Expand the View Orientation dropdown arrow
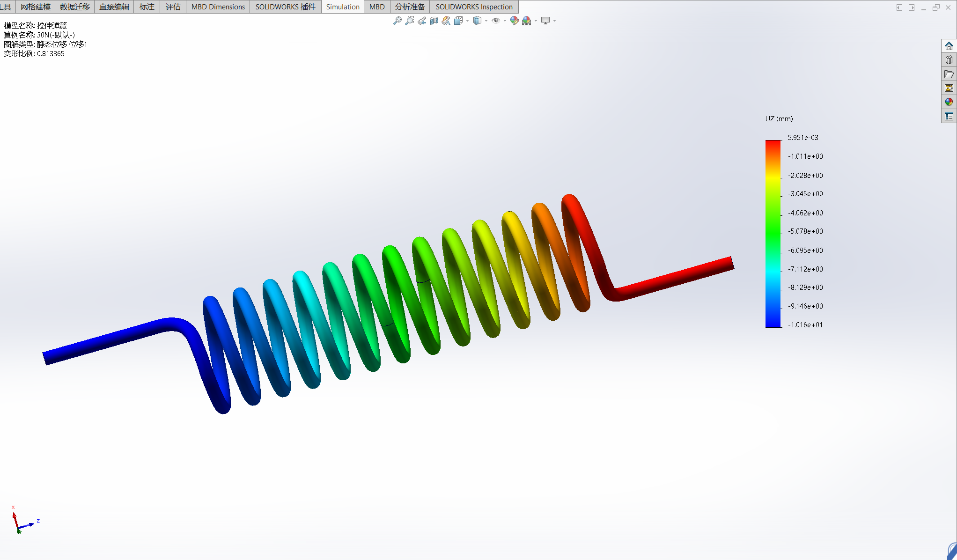Viewport: 957px width, 560px height. [x=467, y=21]
